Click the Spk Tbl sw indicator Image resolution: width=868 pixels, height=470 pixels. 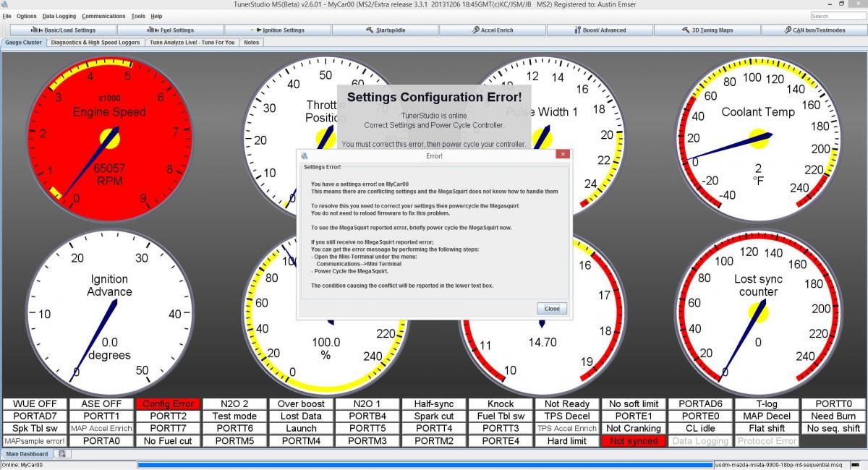35,429
